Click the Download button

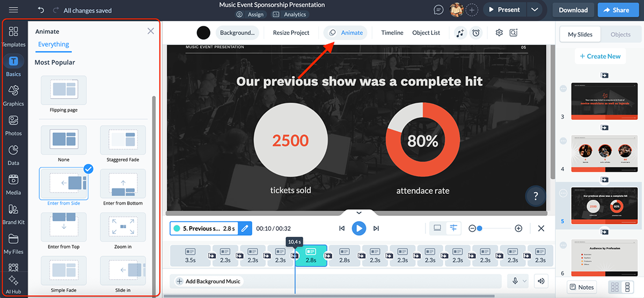pyautogui.click(x=573, y=10)
